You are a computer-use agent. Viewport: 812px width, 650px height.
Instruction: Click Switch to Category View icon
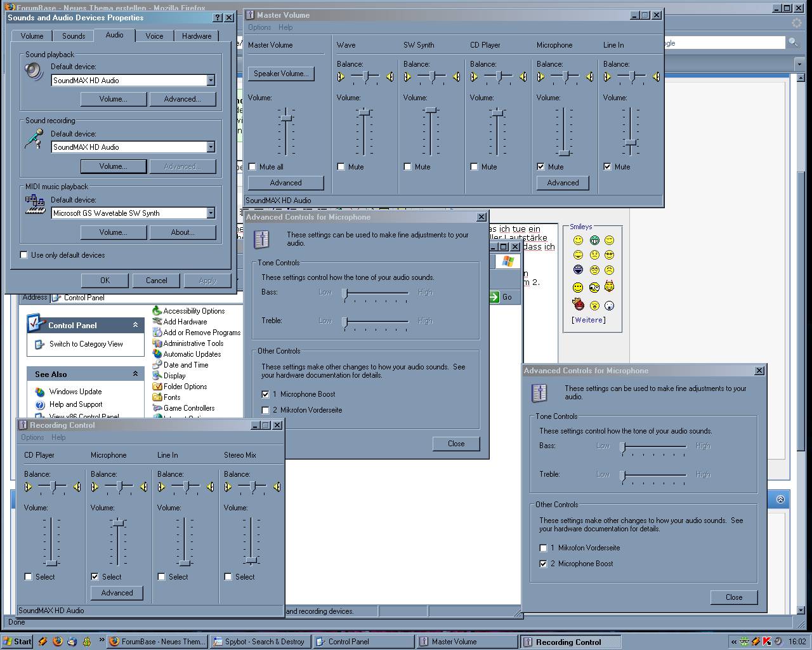click(x=39, y=344)
